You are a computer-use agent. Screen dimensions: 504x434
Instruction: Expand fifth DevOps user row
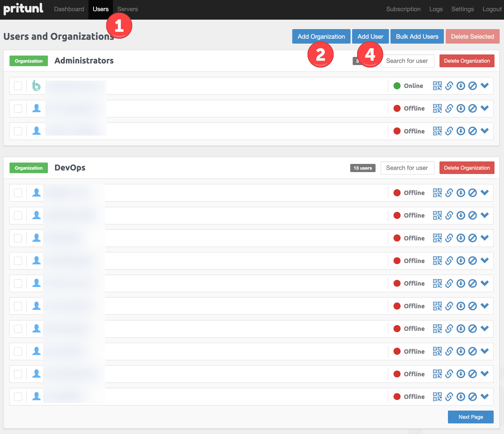tap(485, 283)
